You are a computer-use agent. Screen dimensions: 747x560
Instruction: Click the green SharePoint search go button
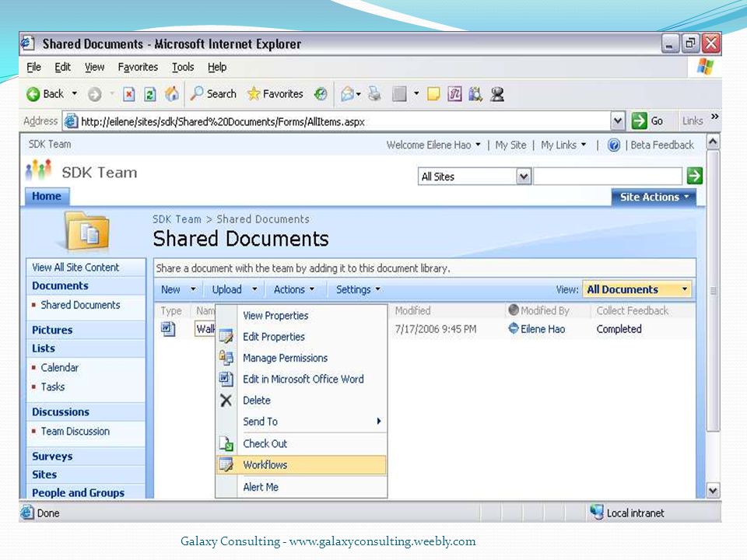695,176
